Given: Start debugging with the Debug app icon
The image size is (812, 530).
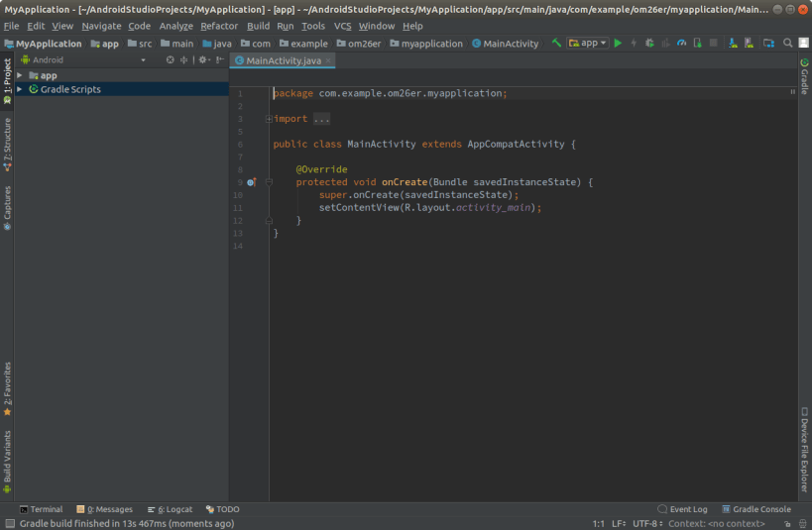Looking at the screenshot, I should pyautogui.click(x=649, y=44).
